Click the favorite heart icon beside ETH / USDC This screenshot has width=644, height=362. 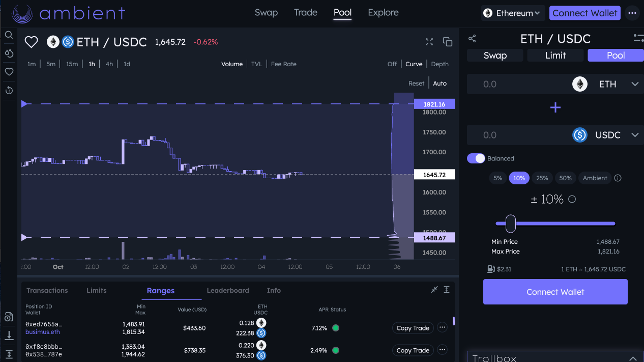coord(31,42)
